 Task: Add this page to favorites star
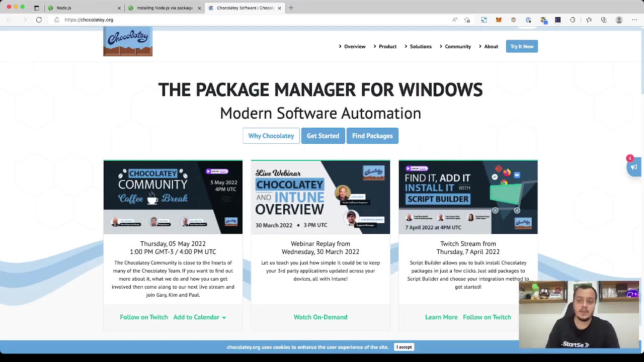[x=467, y=20]
